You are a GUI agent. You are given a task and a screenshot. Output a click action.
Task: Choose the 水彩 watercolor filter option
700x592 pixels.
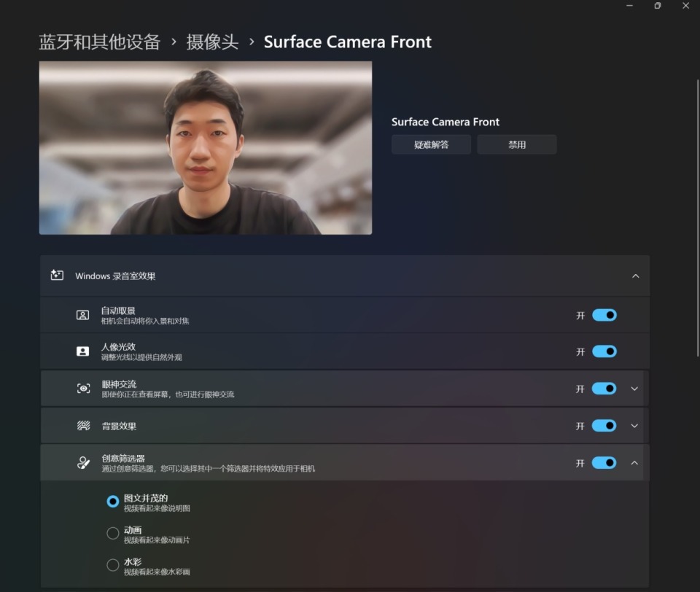pos(113,565)
